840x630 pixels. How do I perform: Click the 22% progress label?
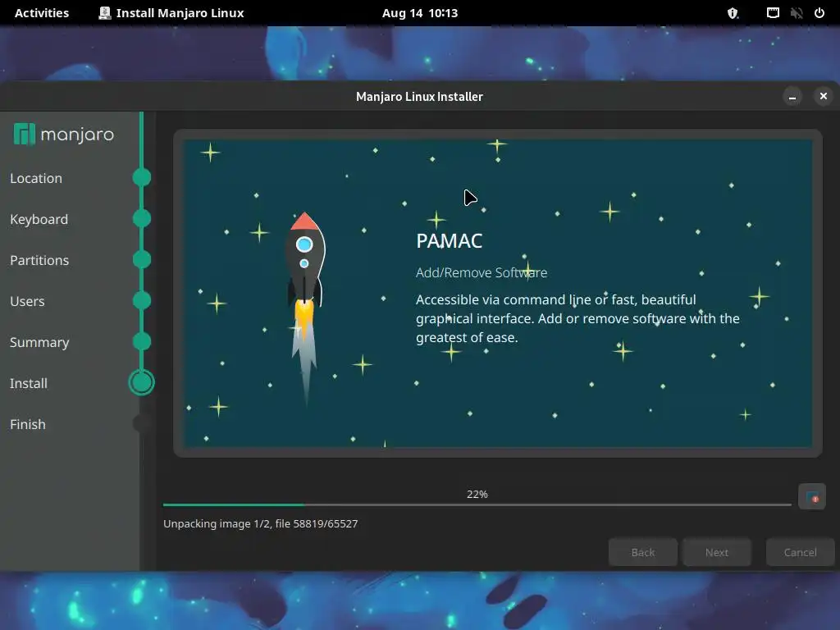(477, 494)
